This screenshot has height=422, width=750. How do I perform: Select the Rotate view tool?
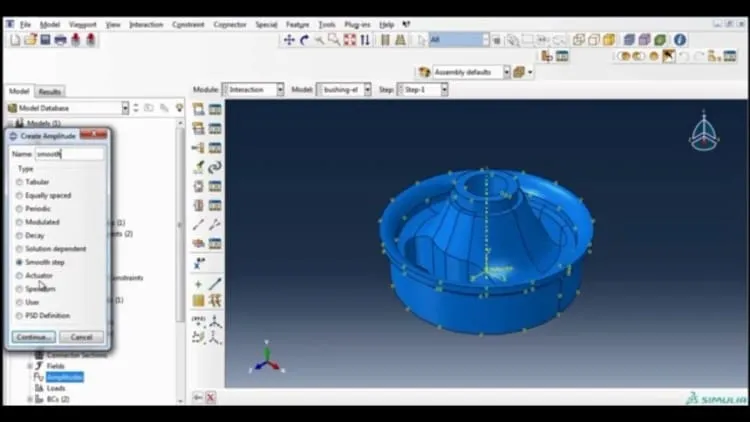(x=304, y=40)
